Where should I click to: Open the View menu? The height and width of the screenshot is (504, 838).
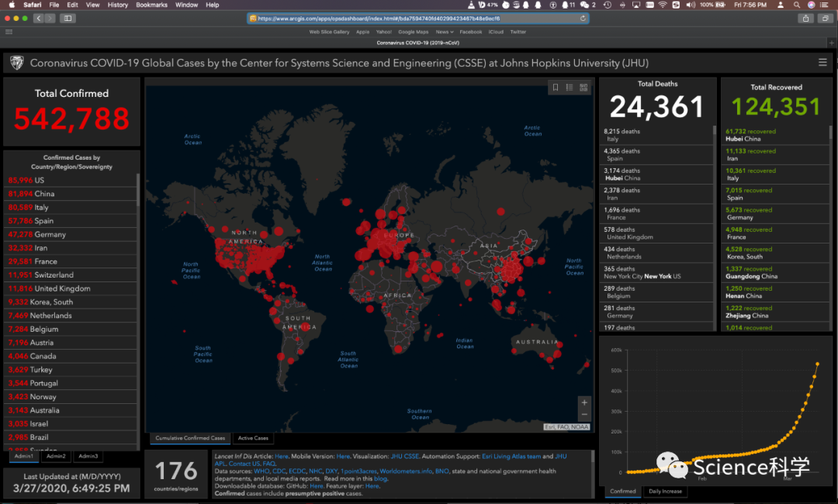92,5
